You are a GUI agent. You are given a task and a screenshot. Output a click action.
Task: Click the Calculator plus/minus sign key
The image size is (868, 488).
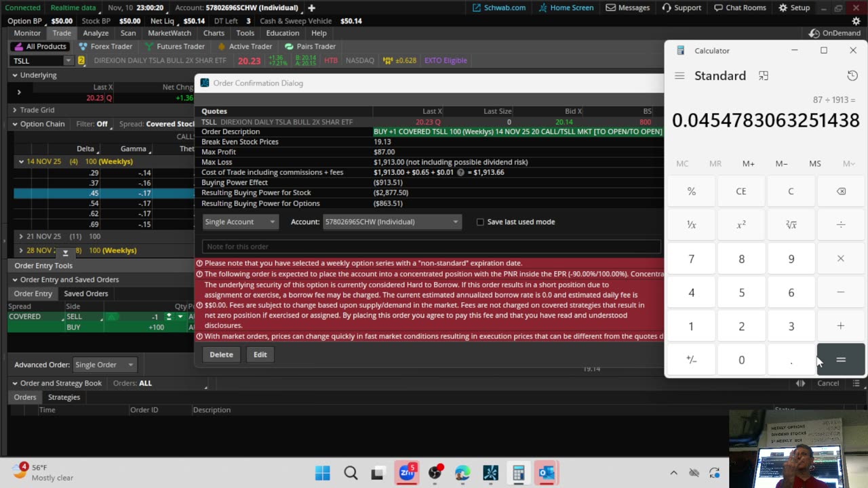692,360
